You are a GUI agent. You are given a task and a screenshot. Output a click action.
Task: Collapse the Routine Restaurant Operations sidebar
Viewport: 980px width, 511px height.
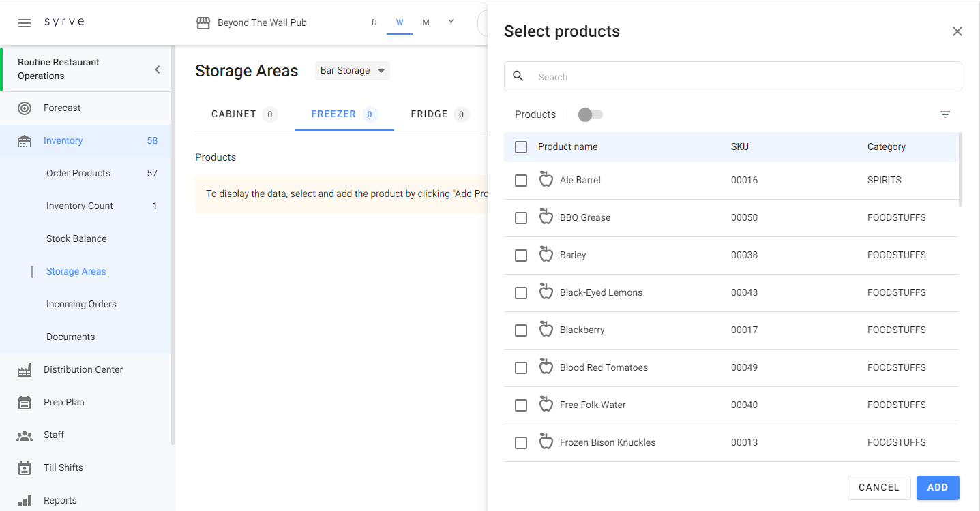pyautogui.click(x=158, y=69)
